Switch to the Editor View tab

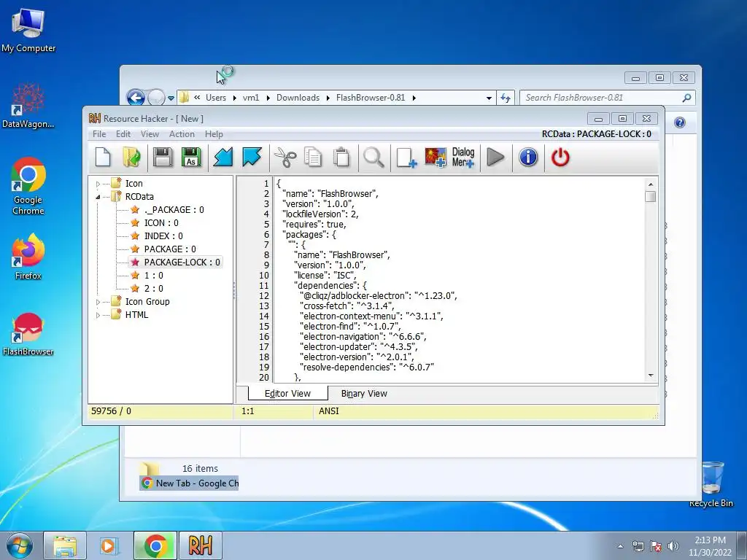tap(287, 394)
